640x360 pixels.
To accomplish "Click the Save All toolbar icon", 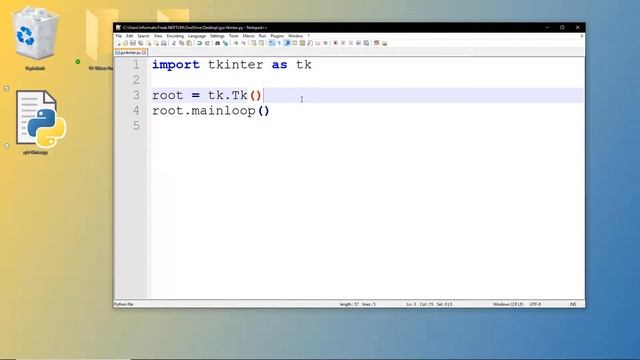I will pyautogui.click(x=141, y=43).
